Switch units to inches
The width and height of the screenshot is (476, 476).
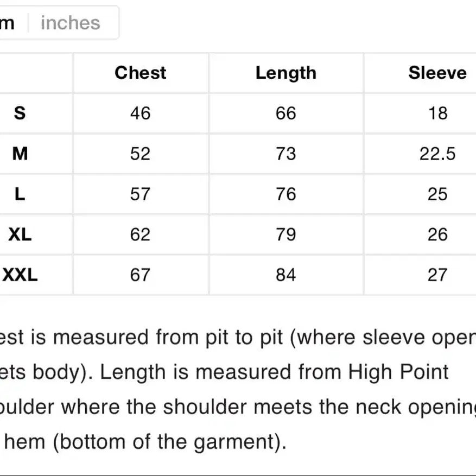click(x=71, y=23)
